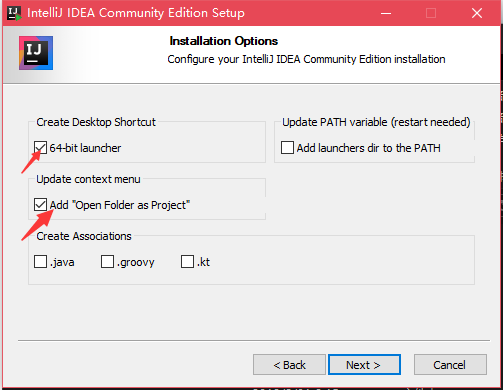Click the disabled maximize button in title bar
503x390 pixels.
[431, 13]
